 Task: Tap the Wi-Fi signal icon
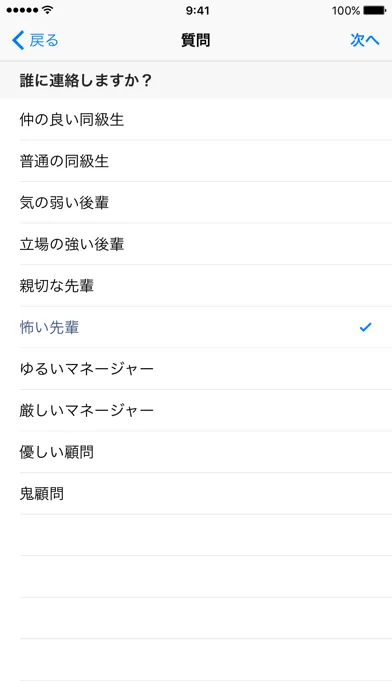(47, 10)
